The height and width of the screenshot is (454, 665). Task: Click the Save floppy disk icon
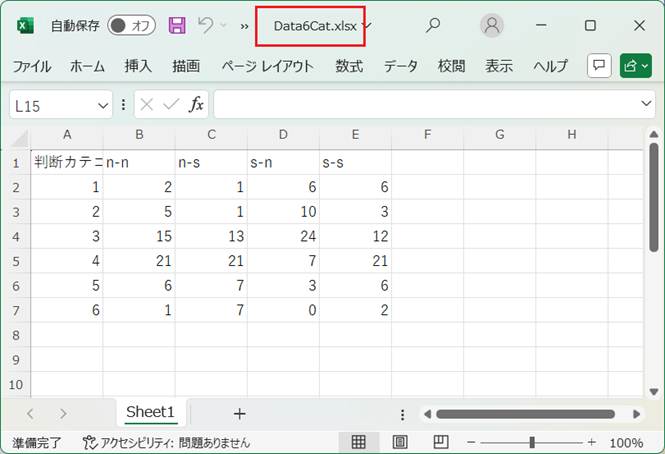[177, 26]
